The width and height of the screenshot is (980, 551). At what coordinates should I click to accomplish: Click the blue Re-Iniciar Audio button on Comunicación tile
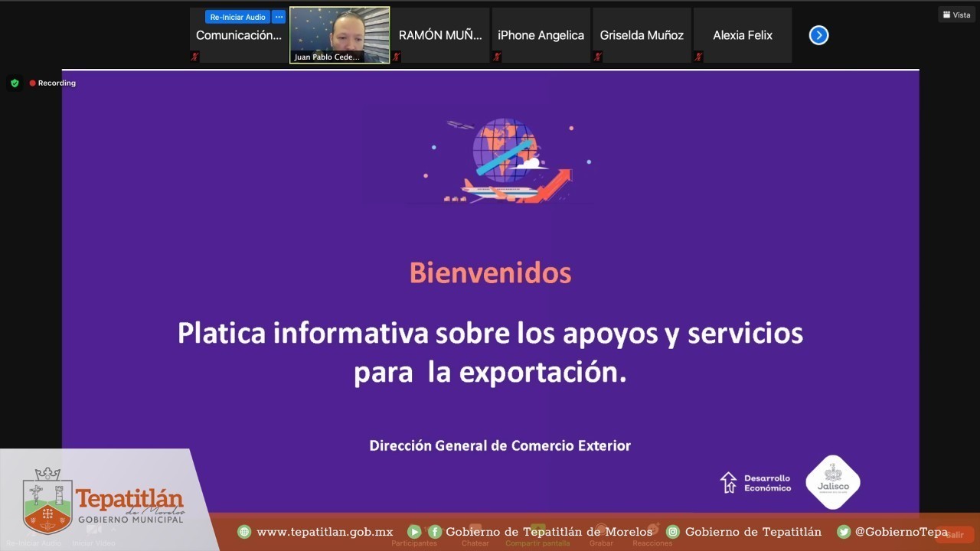click(x=237, y=17)
